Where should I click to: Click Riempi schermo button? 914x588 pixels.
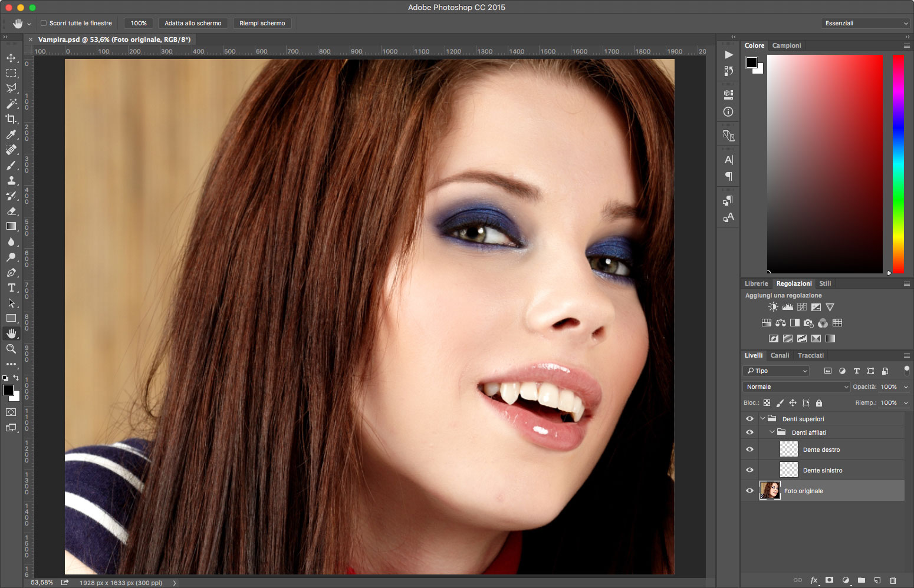tap(262, 23)
